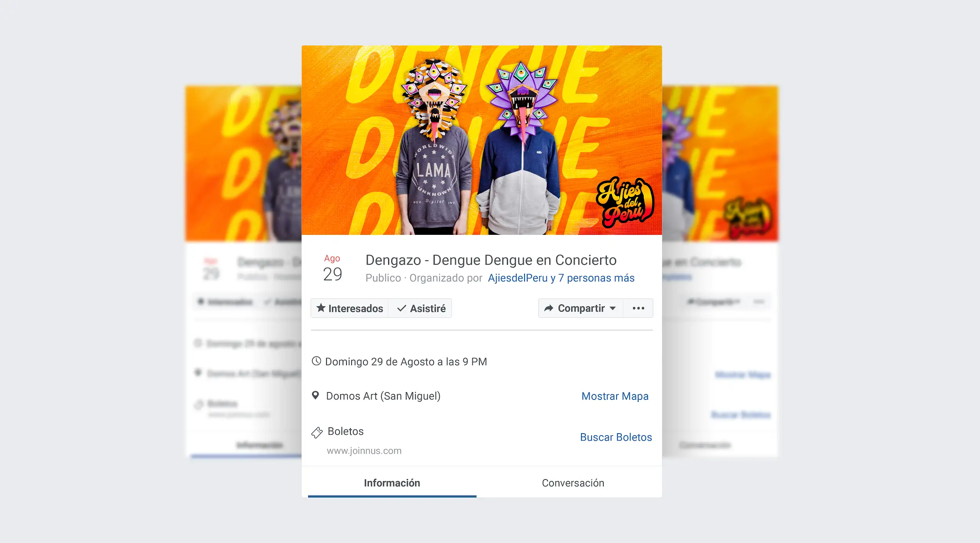The image size is (980, 543).
Task: Toggle the Asistiré attendance button
Action: point(420,308)
